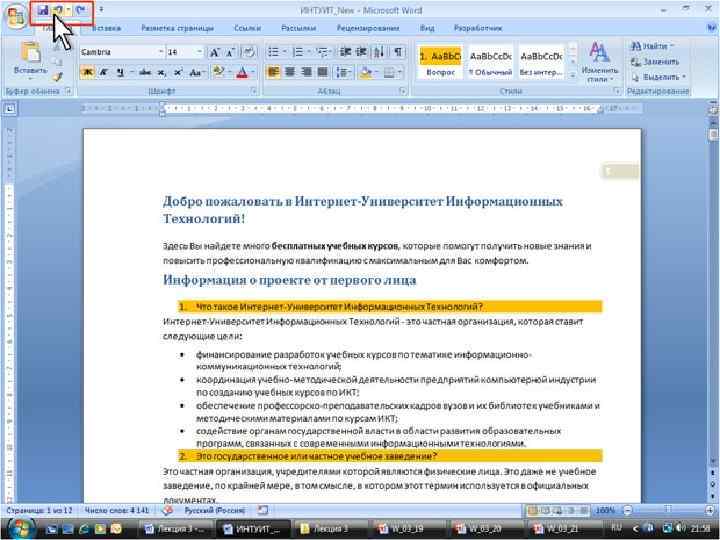The width and height of the screenshot is (720, 540).
Task: Apply the Обычный style from gallery
Action: click(x=490, y=62)
